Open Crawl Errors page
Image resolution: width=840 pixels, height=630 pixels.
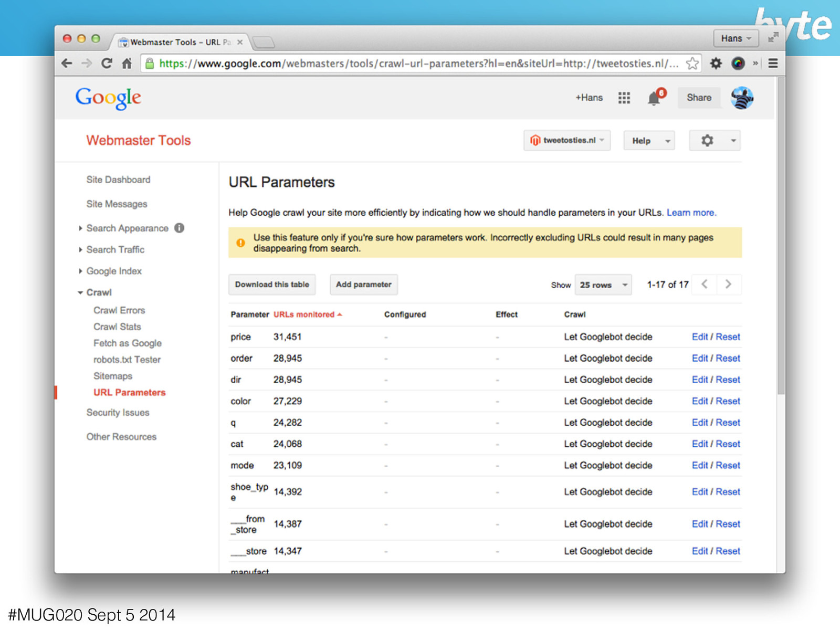pyautogui.click(x=119, y=310)
